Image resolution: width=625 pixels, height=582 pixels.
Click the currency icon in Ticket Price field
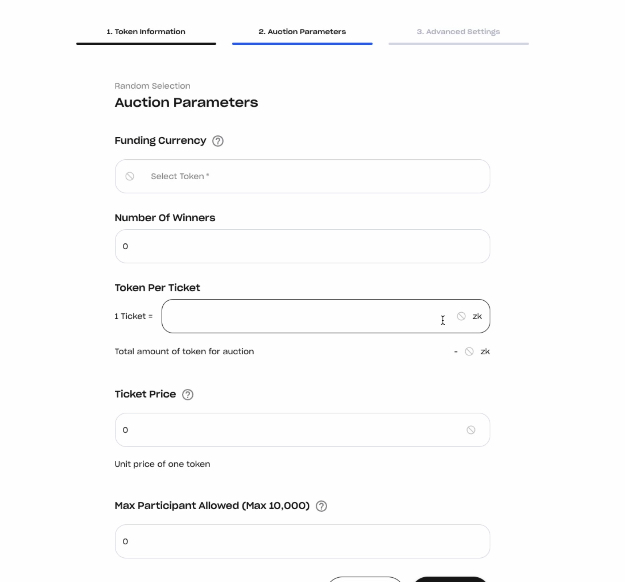coord(470,430)
